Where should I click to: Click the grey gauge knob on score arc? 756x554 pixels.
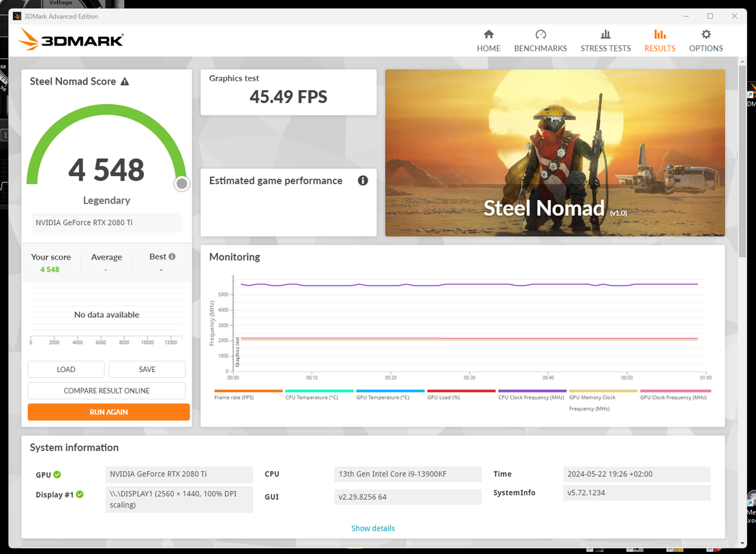pos(182,184)
